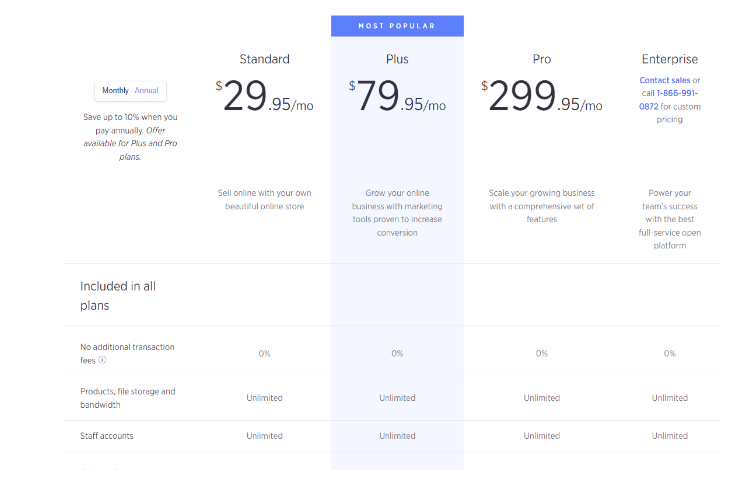Open the Contact sales link

click(x=665, y=80)
